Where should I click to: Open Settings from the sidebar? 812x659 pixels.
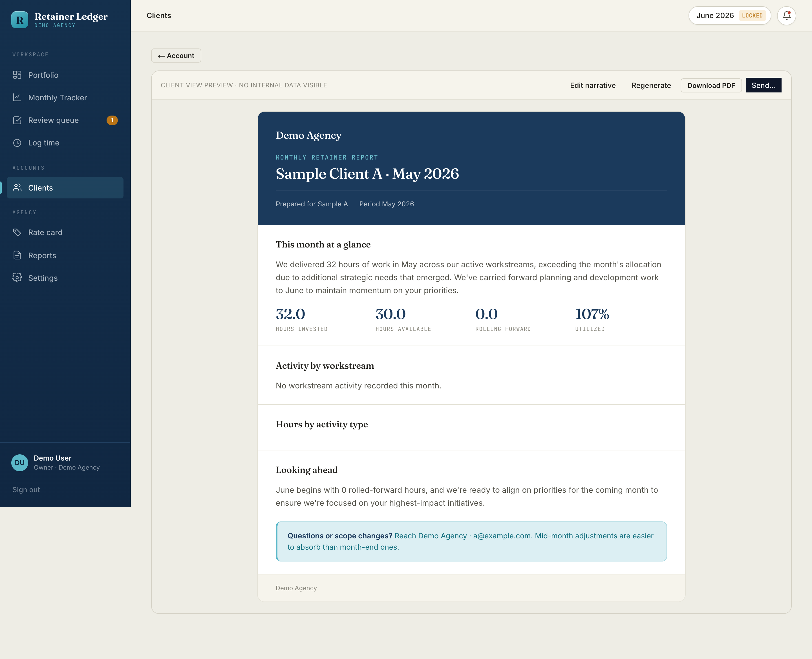pyautogui.click(x=65, y=277)
